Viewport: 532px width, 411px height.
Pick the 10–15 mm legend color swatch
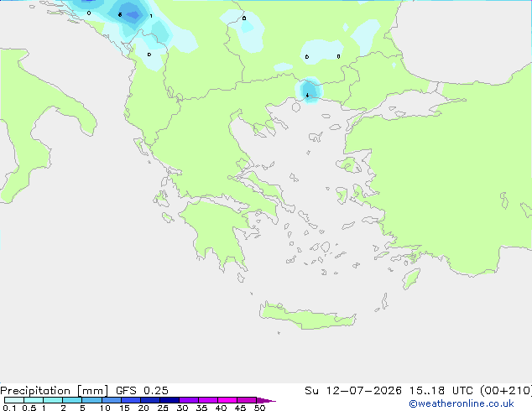coord(111,400)
